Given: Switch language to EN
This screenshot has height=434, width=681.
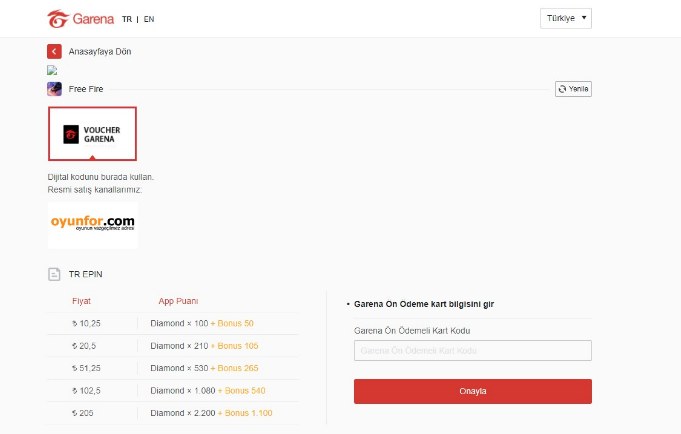Looking at the screenshot, I should (x=149, y=19).
